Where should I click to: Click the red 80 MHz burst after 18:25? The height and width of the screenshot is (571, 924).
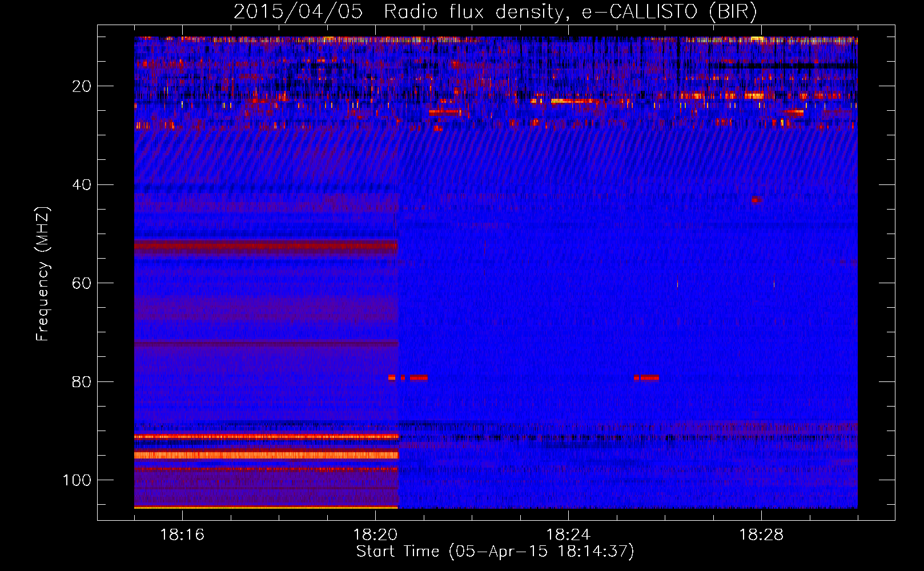[647, 377]
